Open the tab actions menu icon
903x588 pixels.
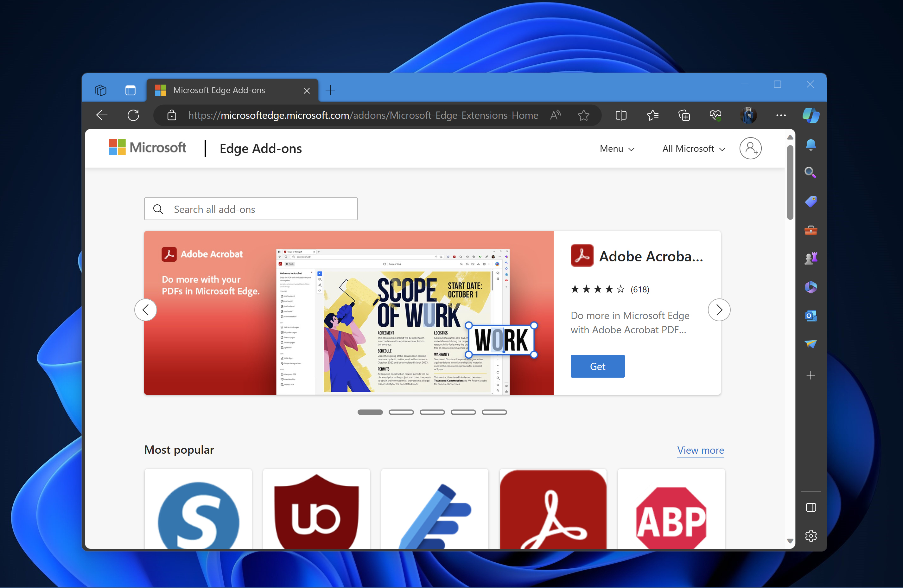tap(100, 90)
